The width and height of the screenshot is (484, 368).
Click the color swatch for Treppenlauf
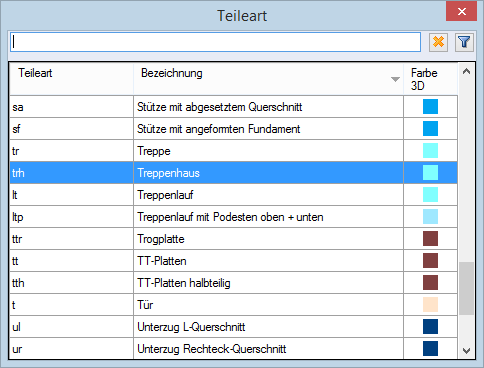(x=430, y=195)
